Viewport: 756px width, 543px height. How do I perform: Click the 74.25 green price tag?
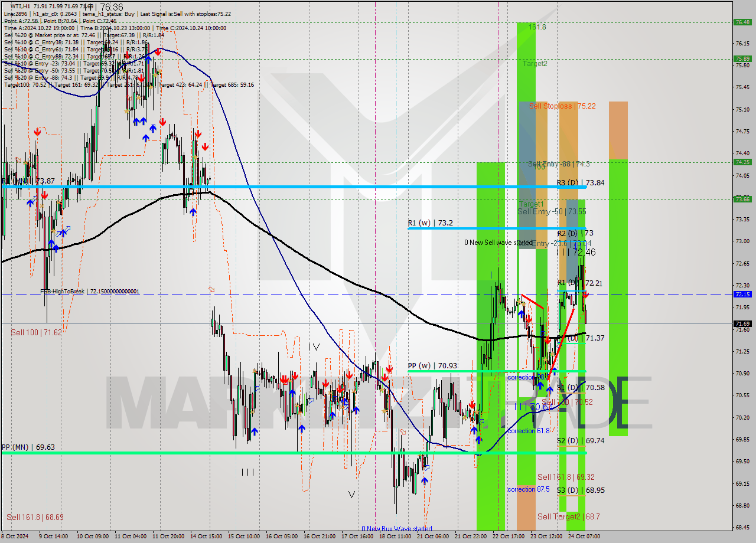click(742, 162)
